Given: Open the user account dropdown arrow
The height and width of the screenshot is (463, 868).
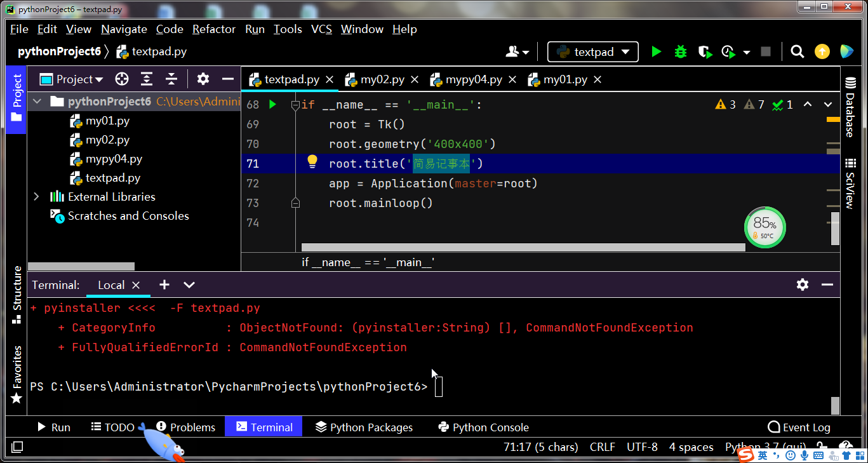Looking at the screenshot, I should tap(525, 52).
